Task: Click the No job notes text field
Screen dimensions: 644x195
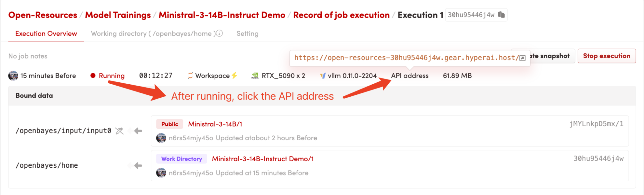Action: coord(28,56)
